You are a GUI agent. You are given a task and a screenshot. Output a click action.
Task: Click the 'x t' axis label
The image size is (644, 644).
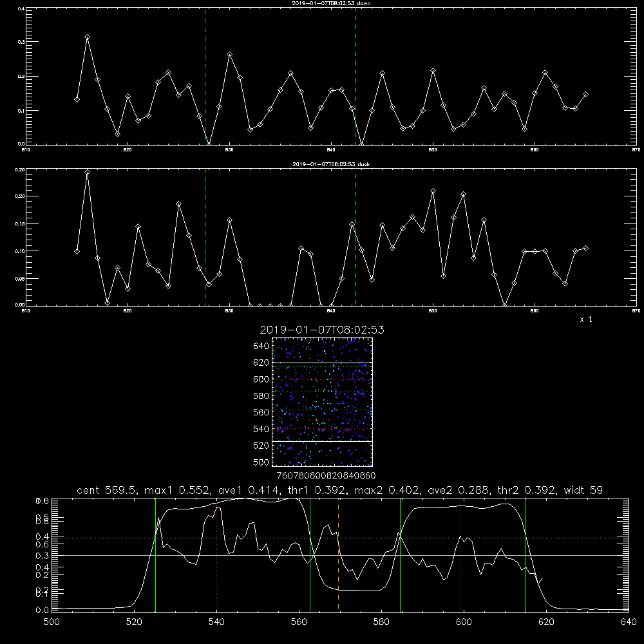[x=585, y=319]
